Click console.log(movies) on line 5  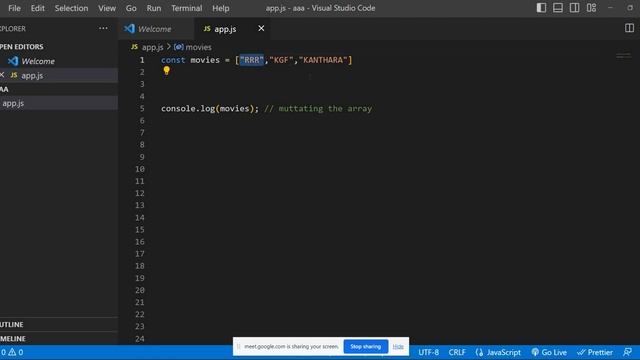pyautogui.click(x=210, y=109)
